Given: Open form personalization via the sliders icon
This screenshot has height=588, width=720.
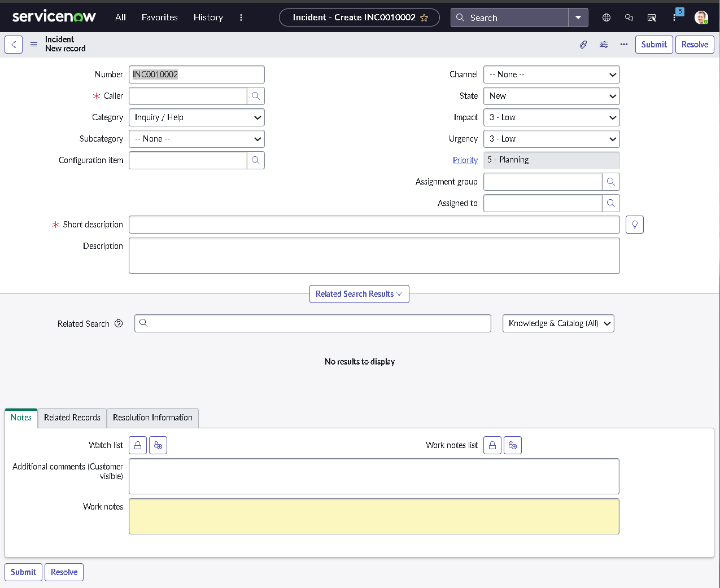Looking at the screenshot, I should [603, 44].
